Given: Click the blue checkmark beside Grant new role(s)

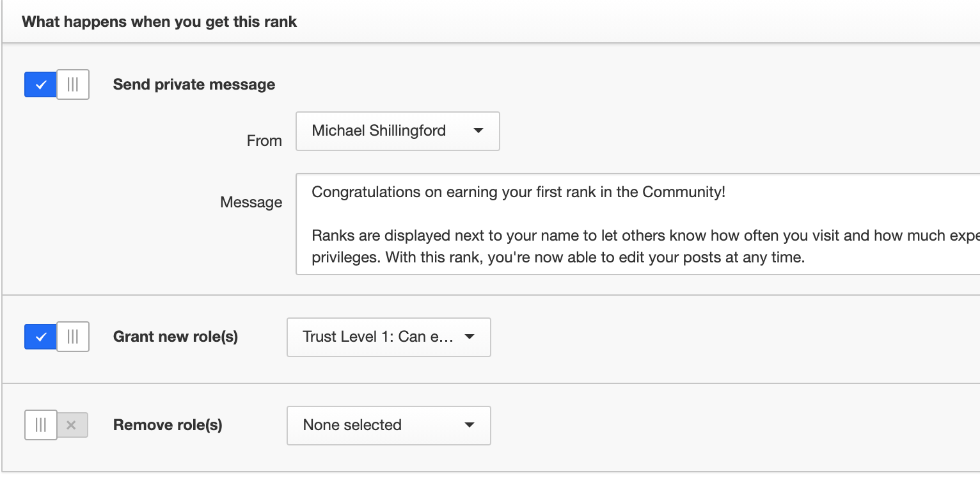Looking at the screenshot, I should click(41, 337).
